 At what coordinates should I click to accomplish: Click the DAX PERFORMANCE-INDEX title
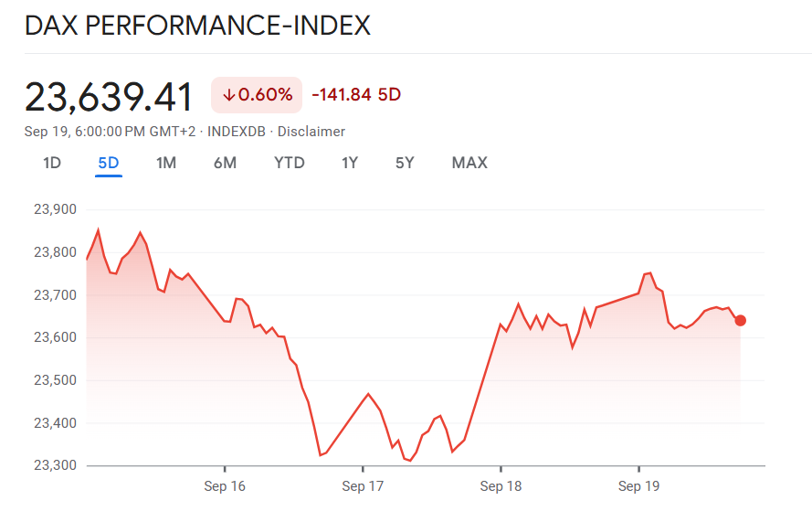click(x=197, y=26)
